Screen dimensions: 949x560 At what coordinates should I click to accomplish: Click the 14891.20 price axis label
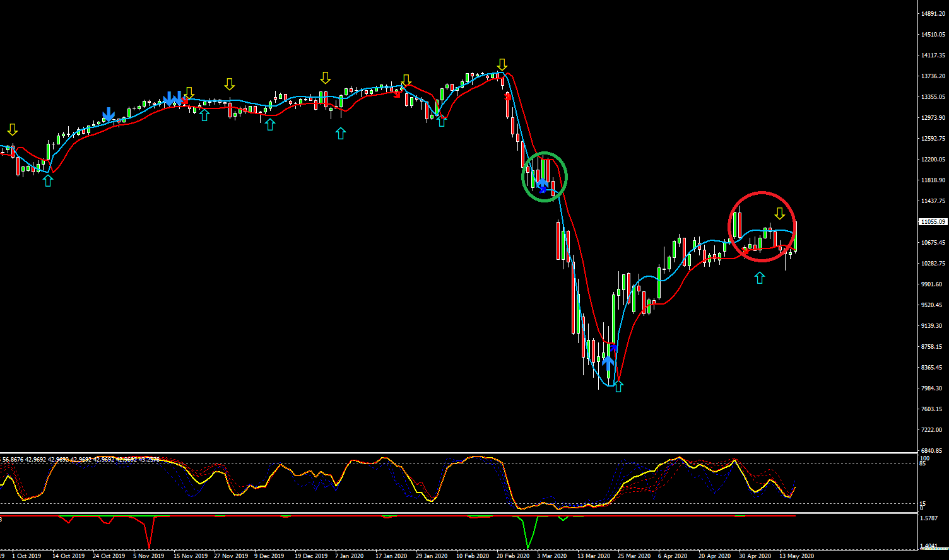933,14
